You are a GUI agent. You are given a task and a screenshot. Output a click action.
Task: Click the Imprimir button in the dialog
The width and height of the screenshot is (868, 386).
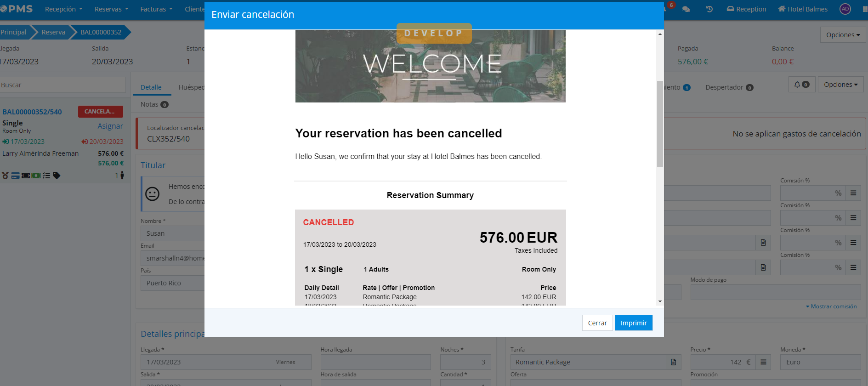pos(633,323)
